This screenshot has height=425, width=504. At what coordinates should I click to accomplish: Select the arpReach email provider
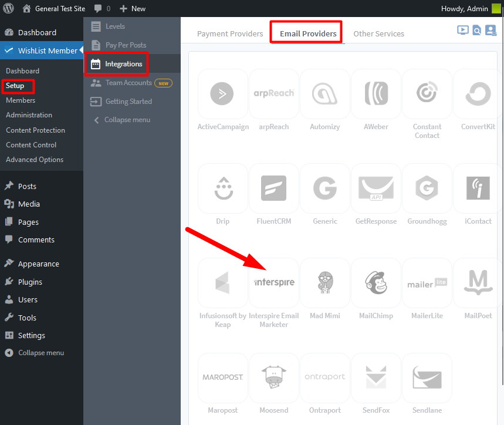[274, 94]
